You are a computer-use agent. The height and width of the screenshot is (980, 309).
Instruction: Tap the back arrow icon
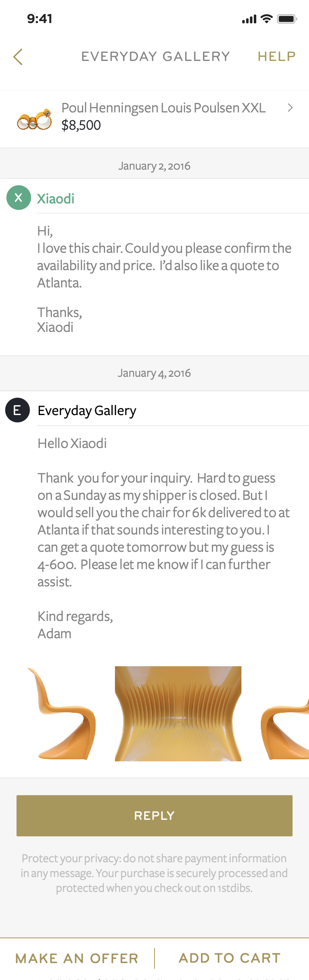pos(18,57)
